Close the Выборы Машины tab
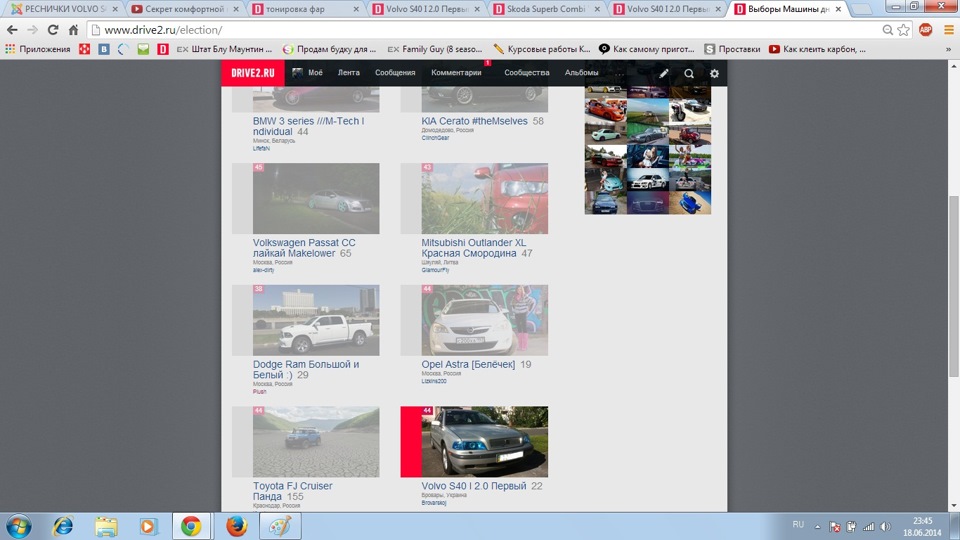 point(838,9)
